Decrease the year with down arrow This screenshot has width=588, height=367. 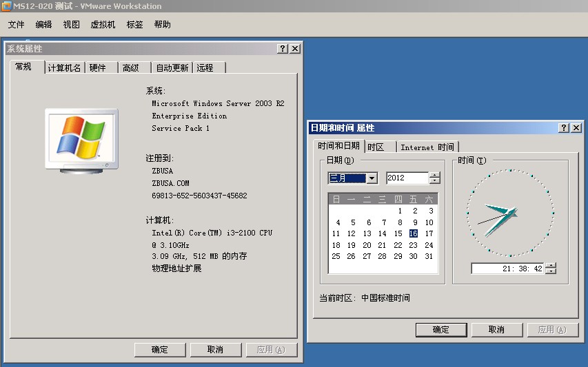point(435,181)
